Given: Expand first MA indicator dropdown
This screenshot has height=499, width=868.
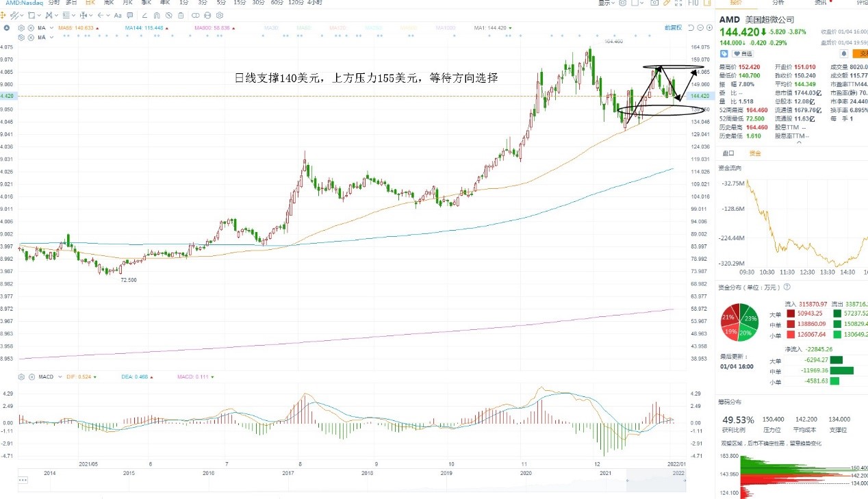Looking at the screenshot, I should click(51, 28).
